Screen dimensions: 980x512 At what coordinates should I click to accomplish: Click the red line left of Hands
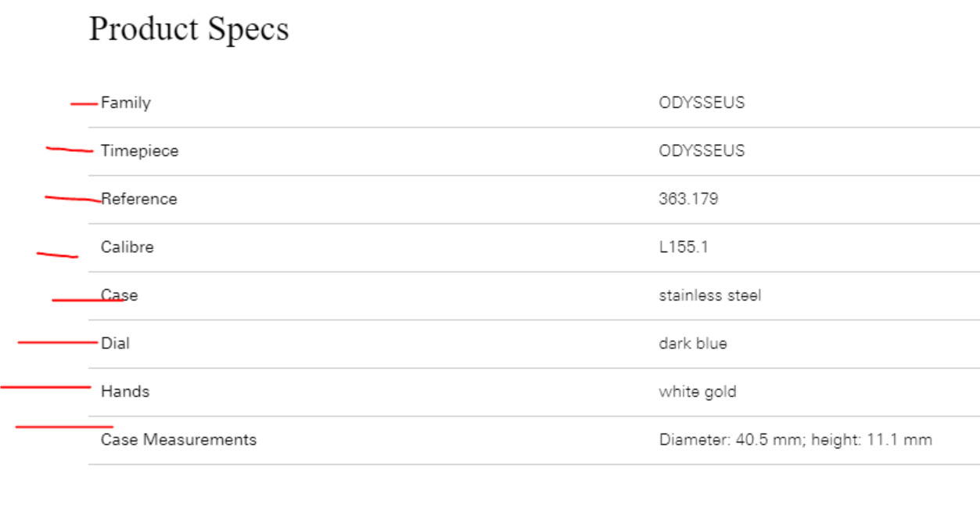coord(46,387)
